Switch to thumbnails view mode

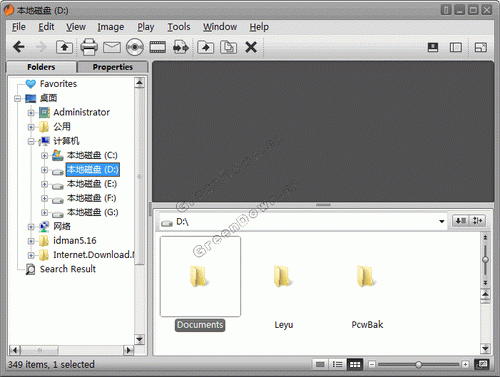tap(355, 365)
